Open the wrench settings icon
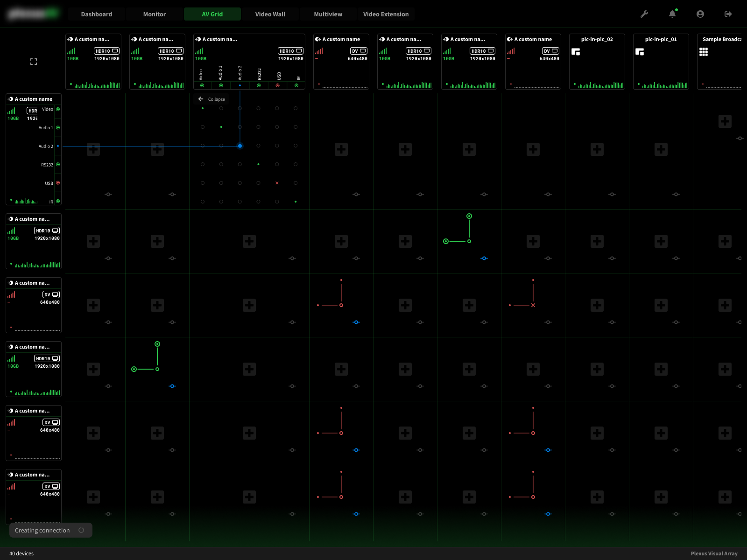 point(644,14)
